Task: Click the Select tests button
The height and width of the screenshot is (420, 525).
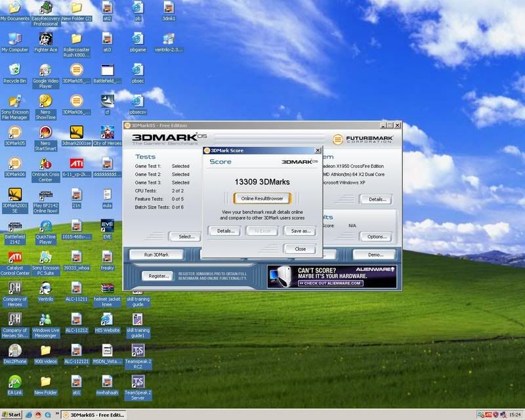Action: (186, 236)
